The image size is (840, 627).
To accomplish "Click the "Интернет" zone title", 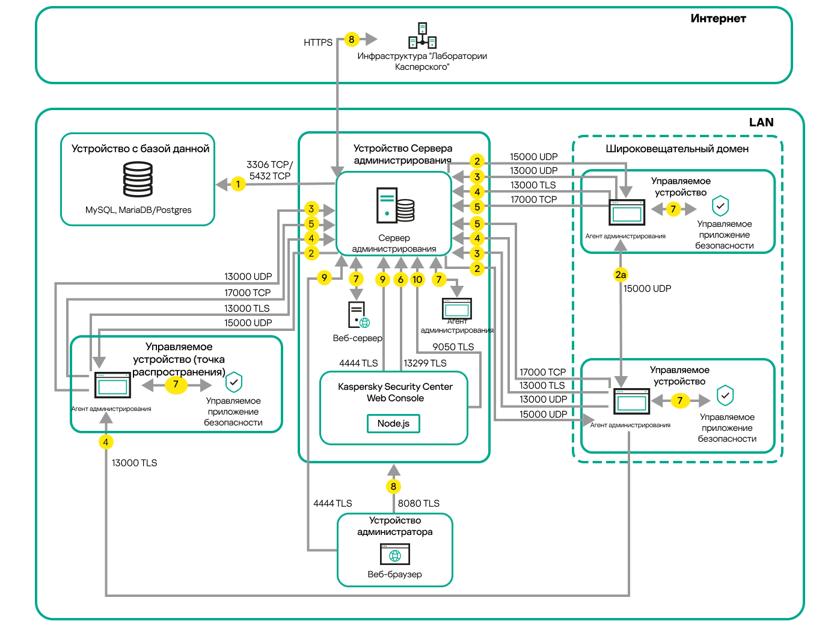I will point(718,19).
